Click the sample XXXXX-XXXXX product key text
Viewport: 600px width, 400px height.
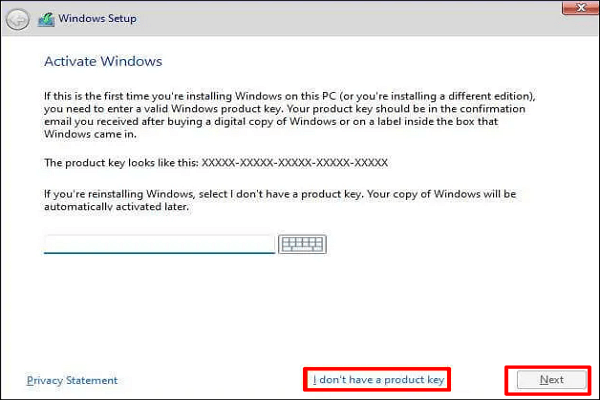(x=294, y=161)
